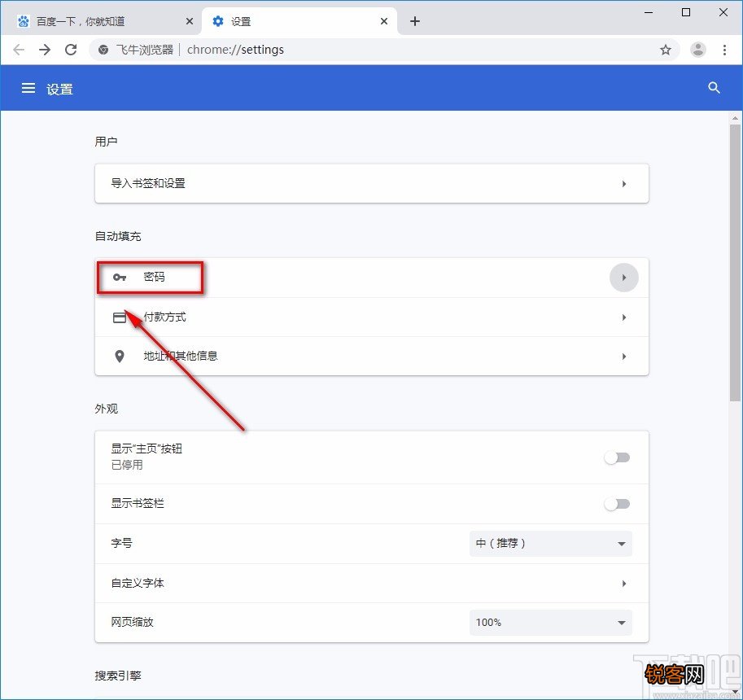Turn on the 显示书签栏 switch
Image resolution: width=743 pixels, height=700 pixels.
(617, 504)
